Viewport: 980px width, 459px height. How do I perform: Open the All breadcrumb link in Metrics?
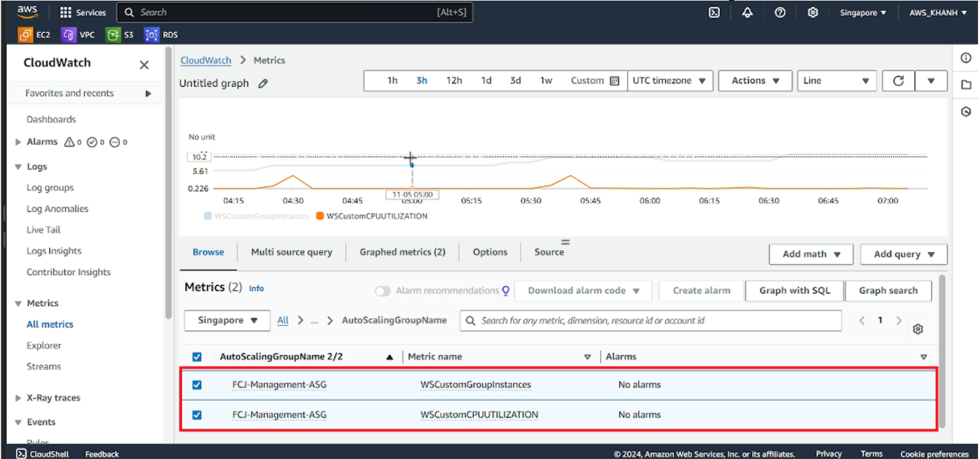click(283, 320)
